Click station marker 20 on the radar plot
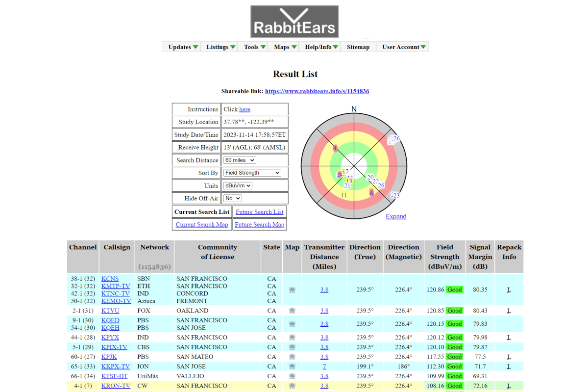The width and height of the screenshot is (588, 392). click(x=370, y=177)
